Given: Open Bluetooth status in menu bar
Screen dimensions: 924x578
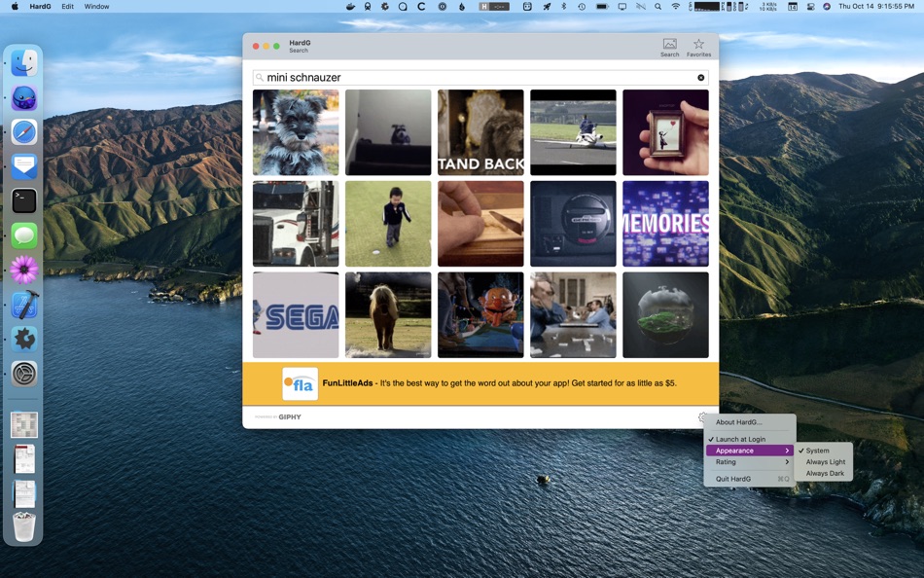Looking at the screenshot, I should click(563, 7).
